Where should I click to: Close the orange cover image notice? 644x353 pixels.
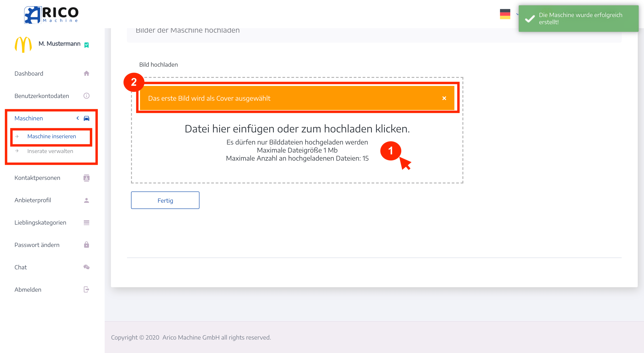[x=444, y=98]
